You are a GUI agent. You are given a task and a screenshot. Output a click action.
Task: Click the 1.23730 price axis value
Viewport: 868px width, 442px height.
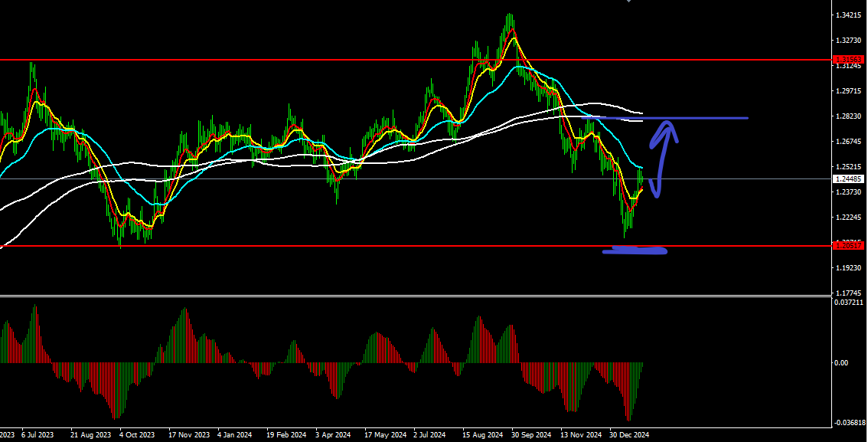coord(849,192)
